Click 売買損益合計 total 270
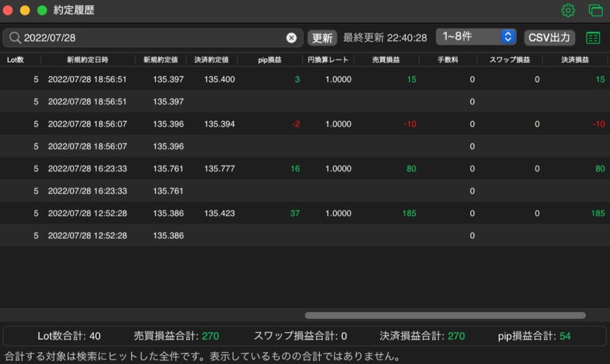This screenshot has width=610, height=364. coord(210,336)
